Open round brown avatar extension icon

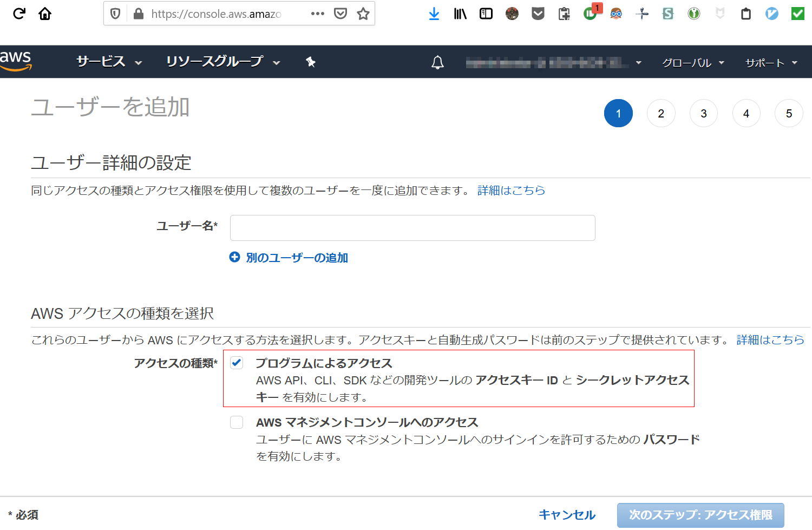(512, 14)
